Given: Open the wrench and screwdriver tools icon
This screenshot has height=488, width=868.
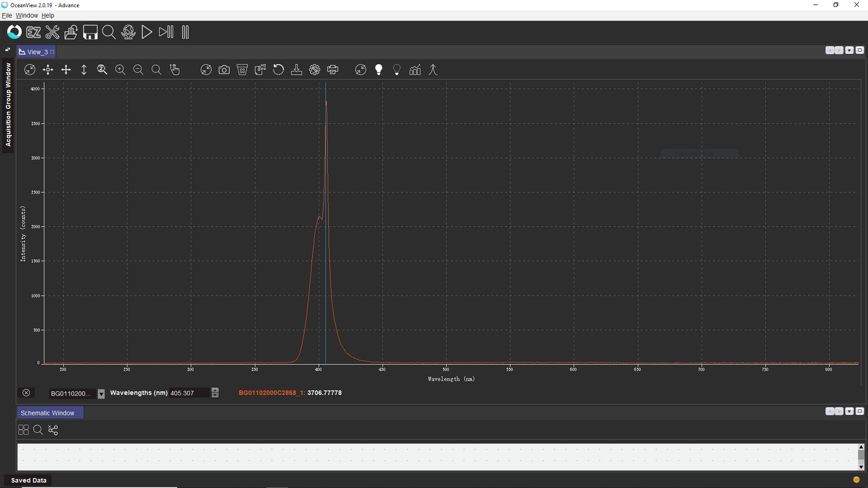Looking at the screenshot, I should [x=52, y=32].
